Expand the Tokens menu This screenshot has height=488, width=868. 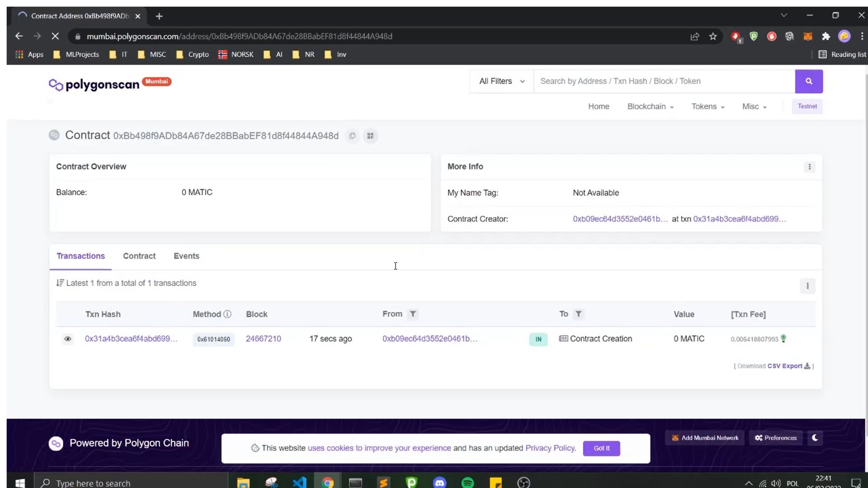pyautogui.click(x=708, y=107)
